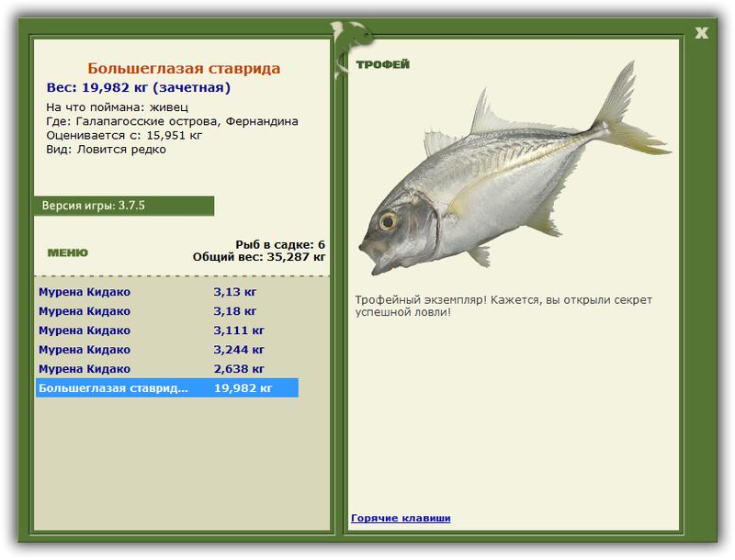Click the Оценивается с: 15,951 кг line

[124, 135]
